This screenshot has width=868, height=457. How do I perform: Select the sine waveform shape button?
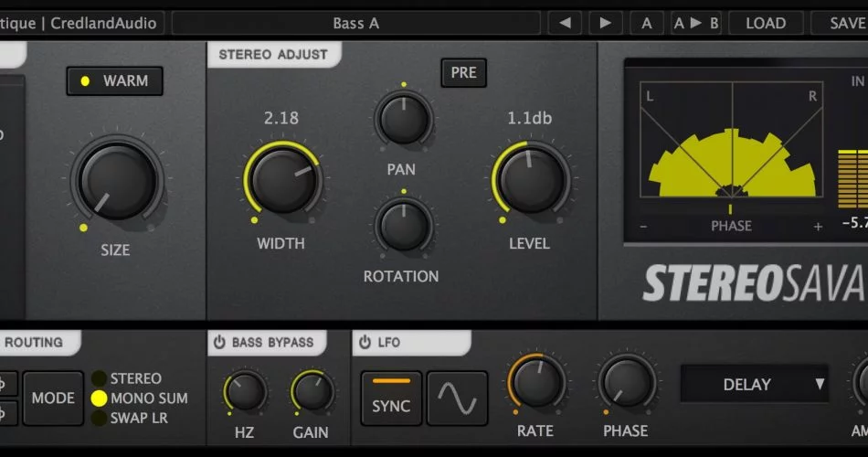[x=457, y=399]
